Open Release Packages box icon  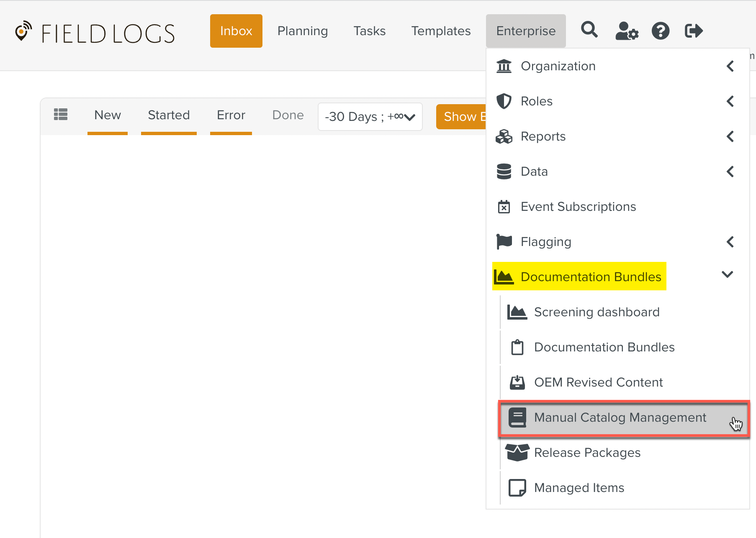pos(517,453)
